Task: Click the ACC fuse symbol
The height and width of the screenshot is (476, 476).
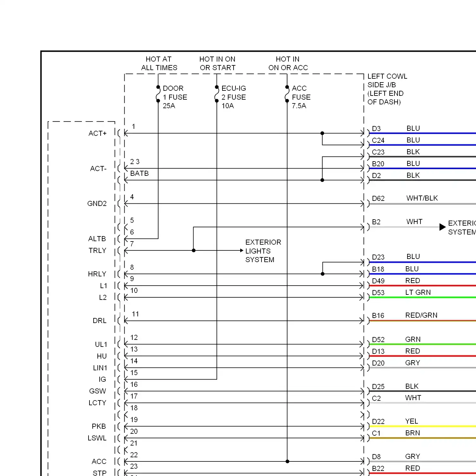Action: coord(287,94)
